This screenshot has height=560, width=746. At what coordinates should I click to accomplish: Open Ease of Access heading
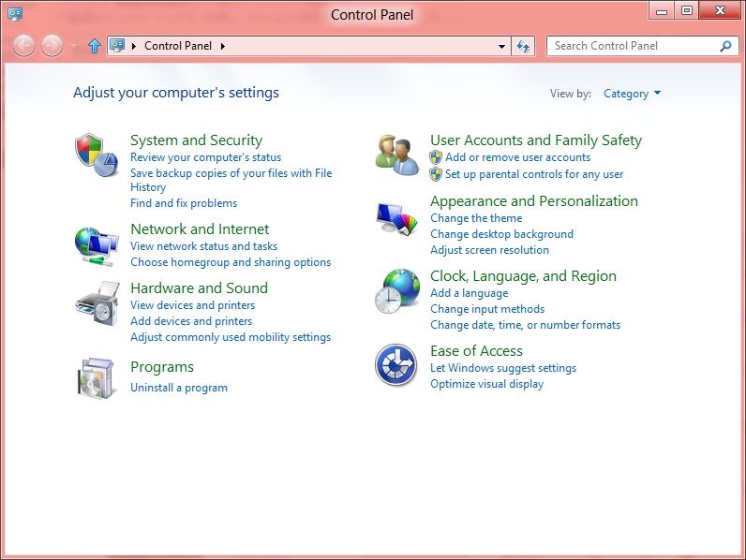coord(476,351)
